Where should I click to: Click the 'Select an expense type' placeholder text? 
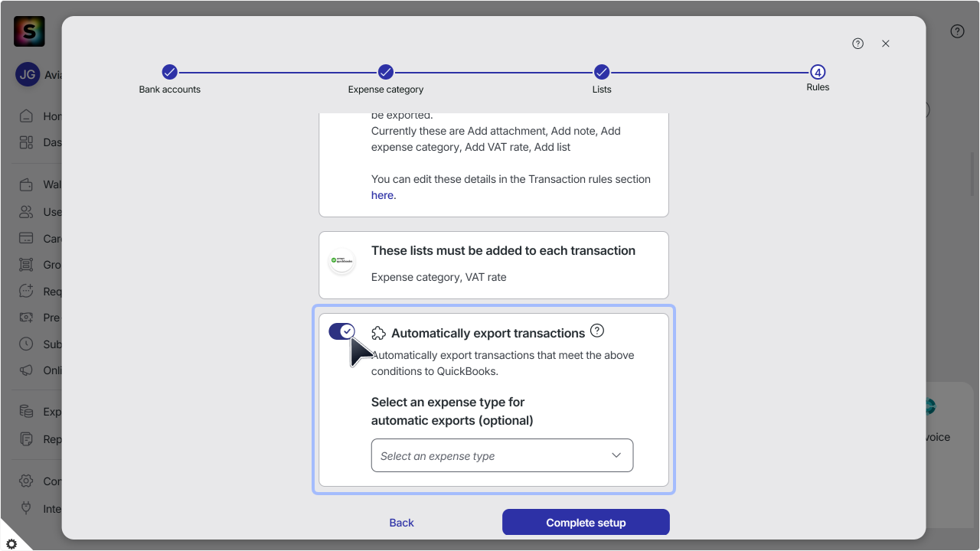[x=438, y=456]
